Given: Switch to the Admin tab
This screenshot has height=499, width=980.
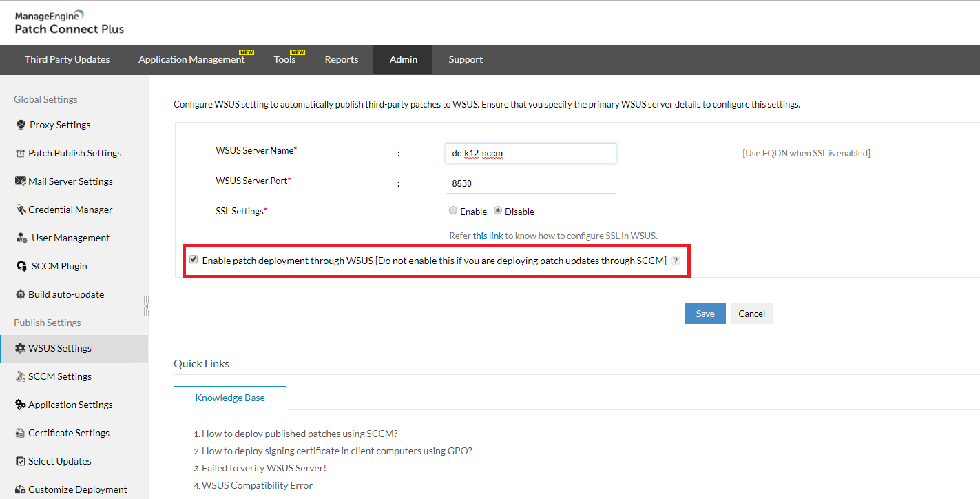Looking at the screenshot, I should (402, 60).
